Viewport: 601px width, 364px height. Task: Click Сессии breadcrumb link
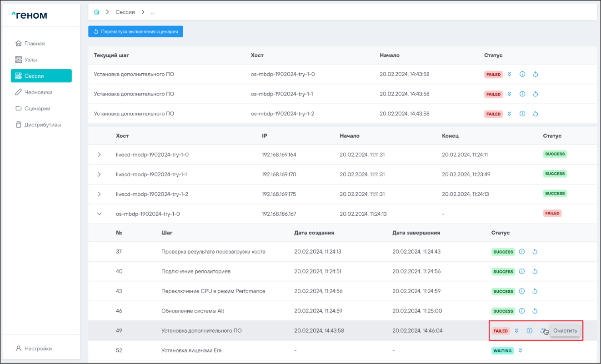pos(125,12)
